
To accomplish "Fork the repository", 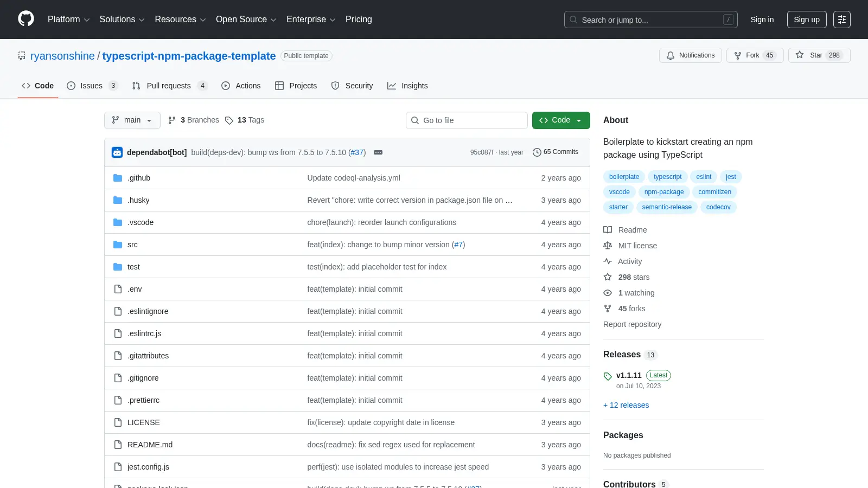I will (755, 55).
